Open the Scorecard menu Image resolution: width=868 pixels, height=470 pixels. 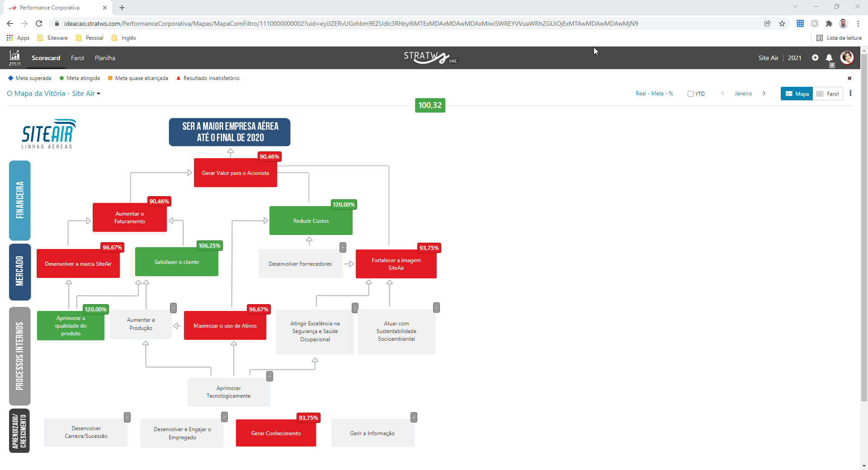click(46, 58)
